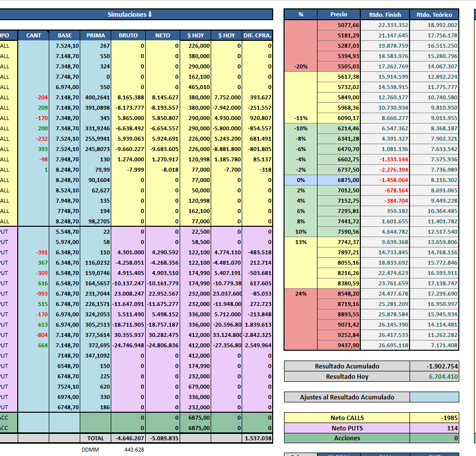This screenshot has height=456, width=476.
Task: Click the DIF. CPRA. cell -2.842.325
Action: [x=257, y=335]
